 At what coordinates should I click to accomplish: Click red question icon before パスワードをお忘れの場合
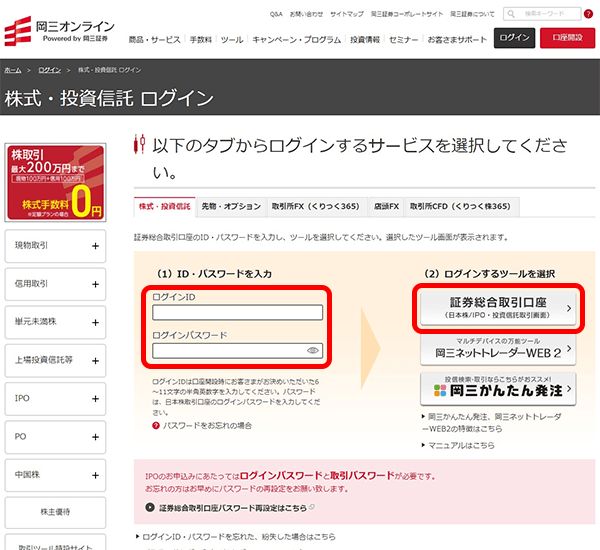[156, 426]
